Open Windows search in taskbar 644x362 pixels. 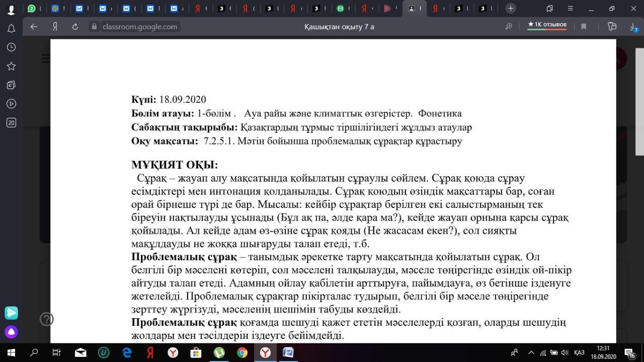click(x=34, y=352)
